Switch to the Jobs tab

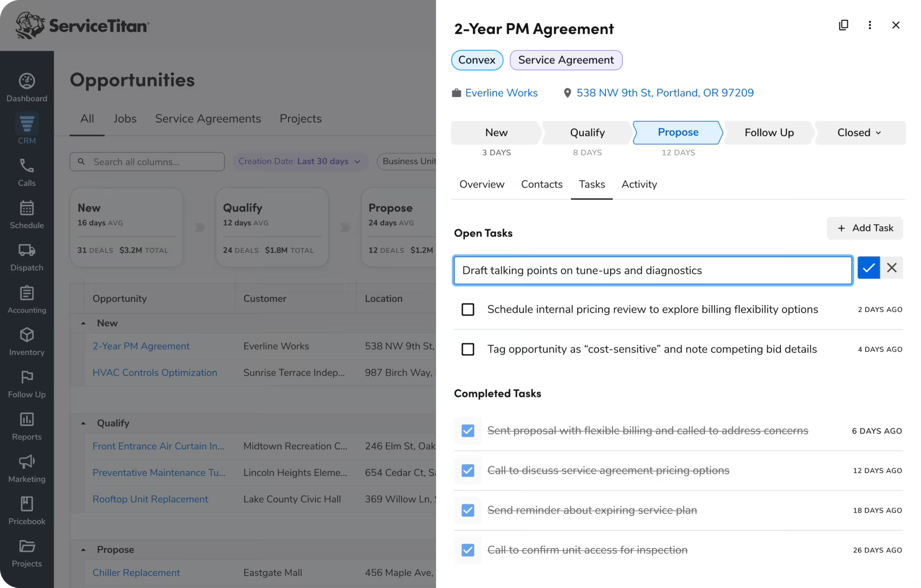click(x=125, y=119)
